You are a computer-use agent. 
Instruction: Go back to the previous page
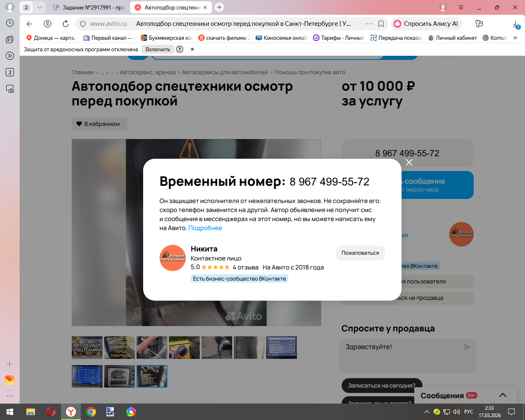(30, 24)
